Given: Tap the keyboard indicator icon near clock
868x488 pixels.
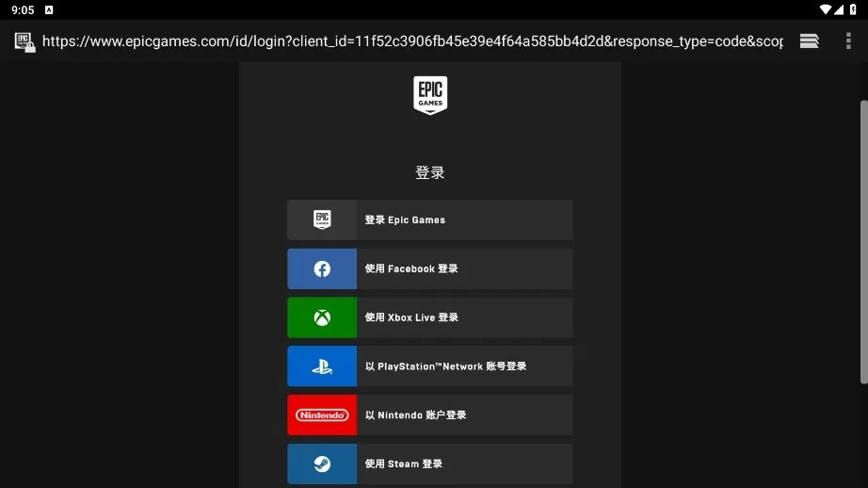Looking at the screenshot, I should click(x=49, y=10).
